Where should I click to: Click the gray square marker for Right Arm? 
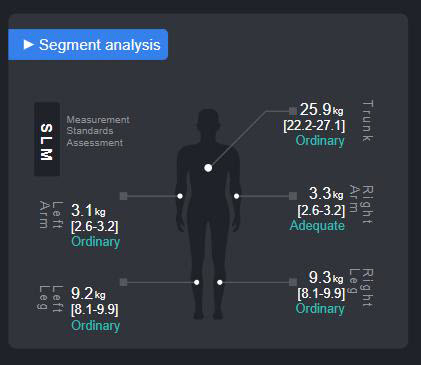(x=293, y=196)
